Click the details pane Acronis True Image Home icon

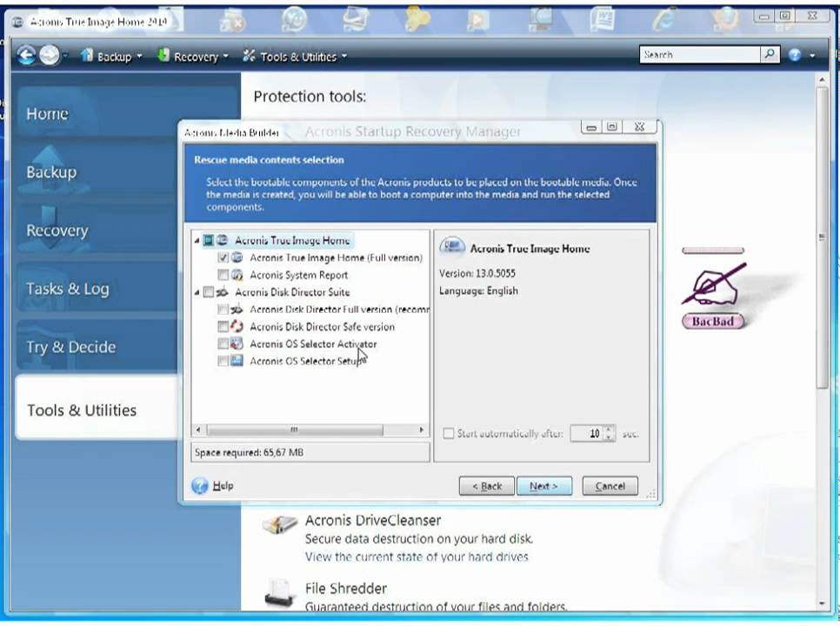click(452, 247)
